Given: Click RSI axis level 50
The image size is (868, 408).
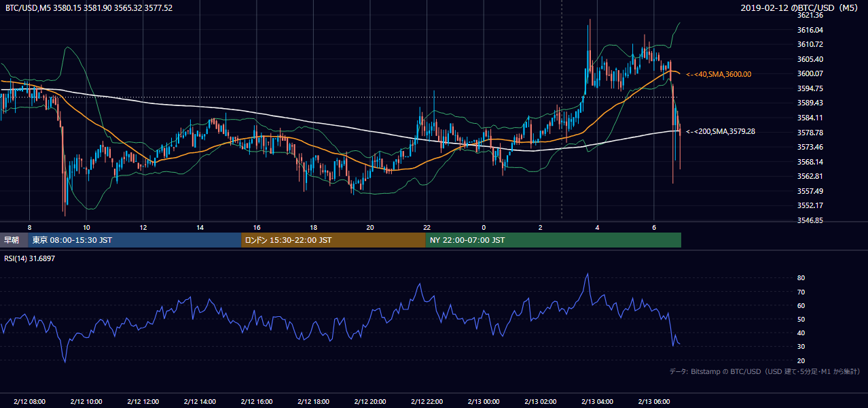Looking at the screenshot, I should 801,319.
